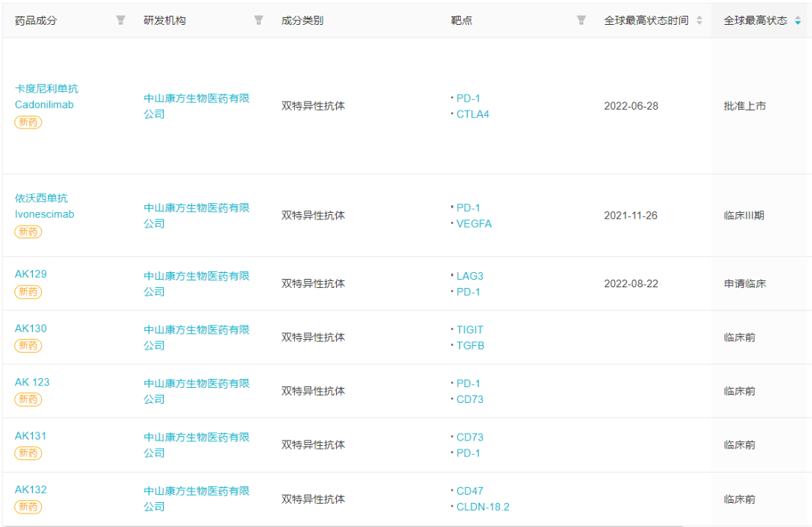This screenshot has width=812, height=527.
Task: Open 中山康方生物医药有限公司 link in AK132 row
Action: point(196,499)
